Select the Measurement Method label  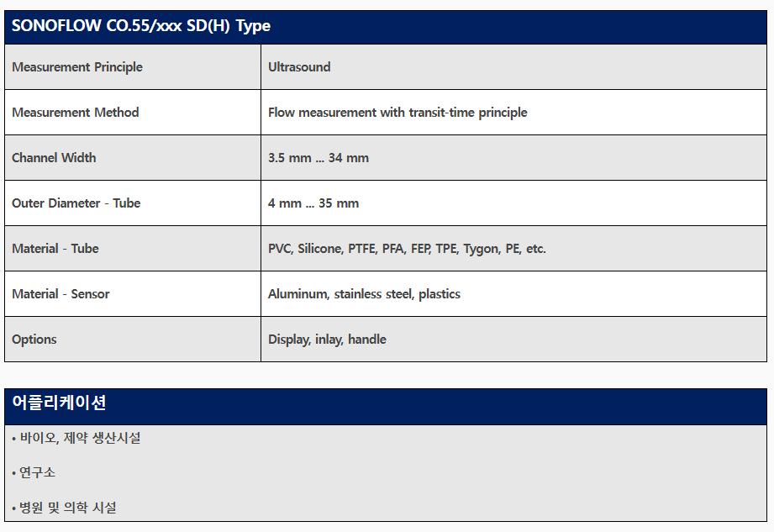coord(76,113)
